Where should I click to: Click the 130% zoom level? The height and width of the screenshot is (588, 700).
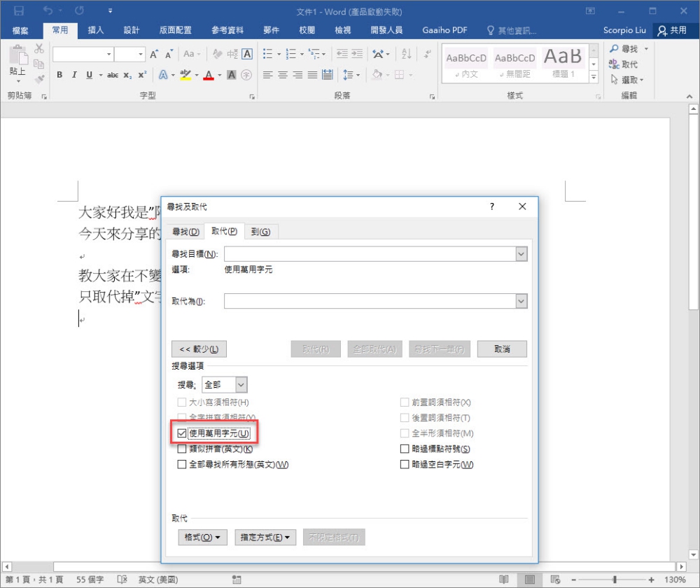point(675,580)
